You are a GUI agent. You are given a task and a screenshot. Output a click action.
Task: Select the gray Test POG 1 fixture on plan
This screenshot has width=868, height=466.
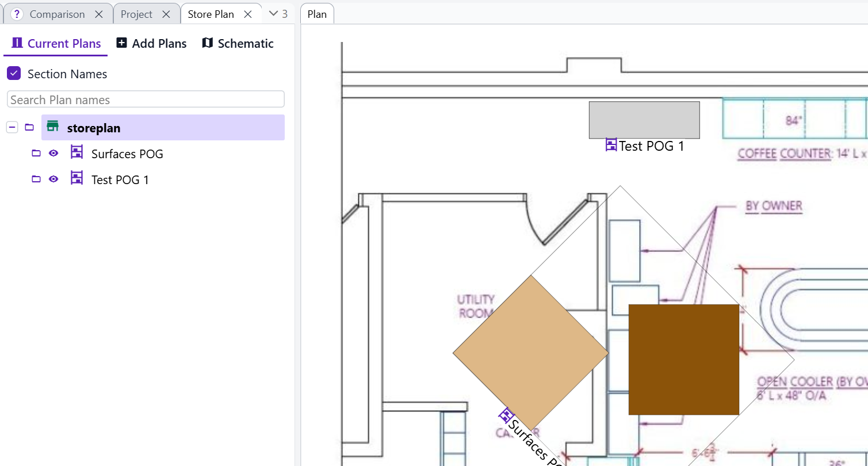pyautogui.click(x=644, y=120)
